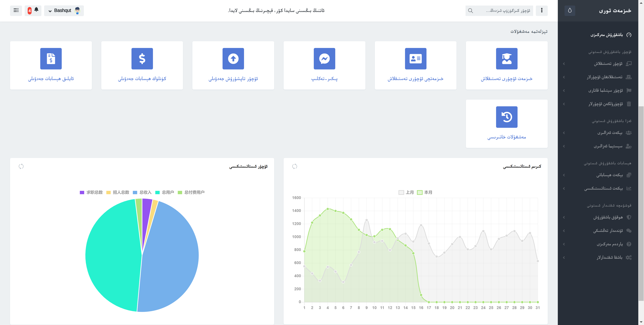Image resolution: width=644 pixels, height=325 pixels.
Task: Open the Bashqut user dropdown
Action: point(64,11)
